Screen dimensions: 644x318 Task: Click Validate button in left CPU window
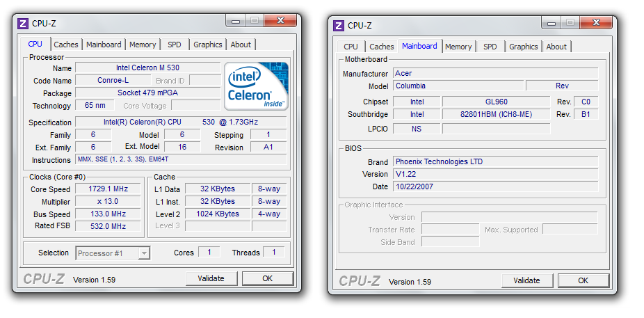pyautogui.click(x=211, y=278)
